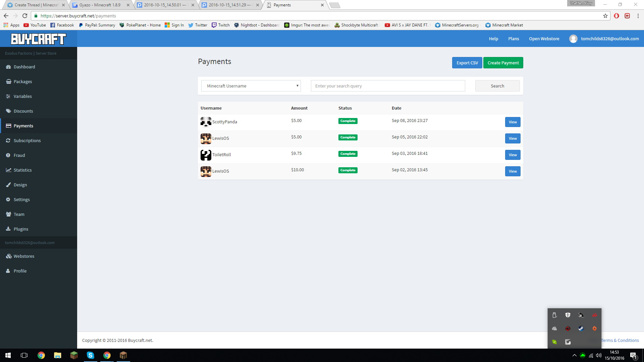The image size is (644, 362).
Task: Open the Terms & Conditions link
Action: pyautogui.click(x=620, y=341)
